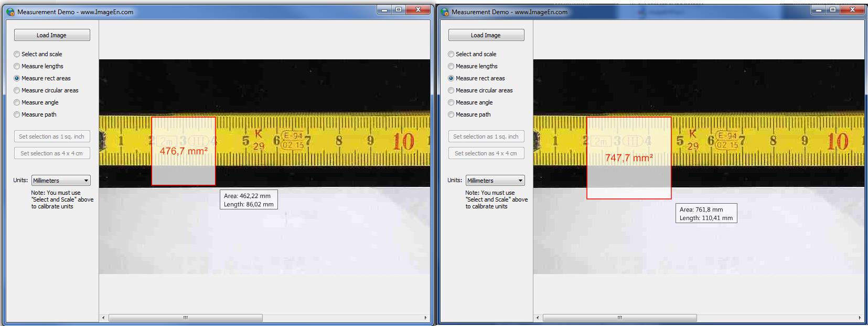Image resolution: width=868 pixels, height=326 pixels.
Task: Click 'Set selection as 1 sq. inch' right window
Action: tap(486, 136)
